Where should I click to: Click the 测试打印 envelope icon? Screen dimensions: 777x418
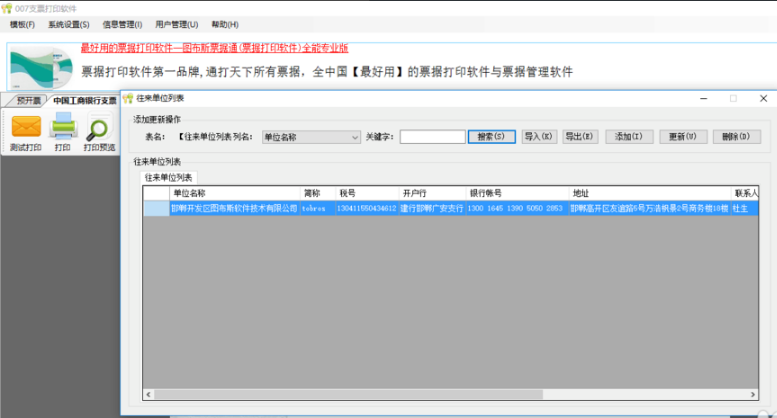point(26,126)
